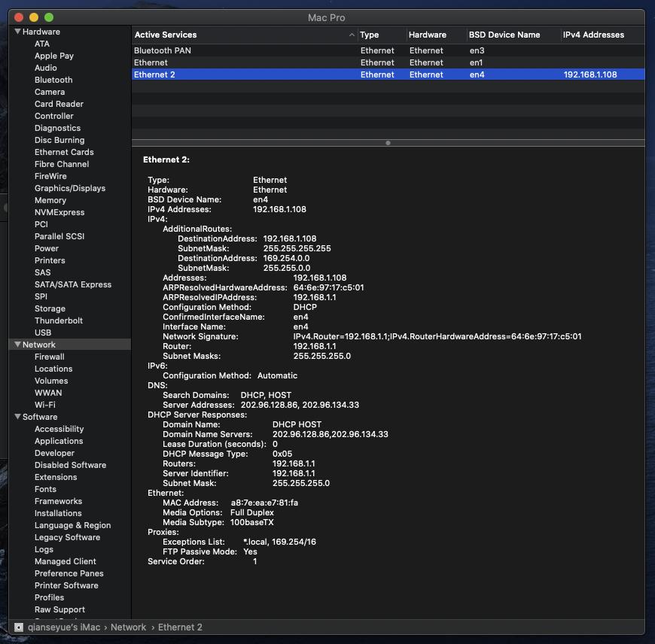The height and width of the screenshot is (644, 655).
Task: Collapse the Software section triangle
Action: click(x=17, y=417)
